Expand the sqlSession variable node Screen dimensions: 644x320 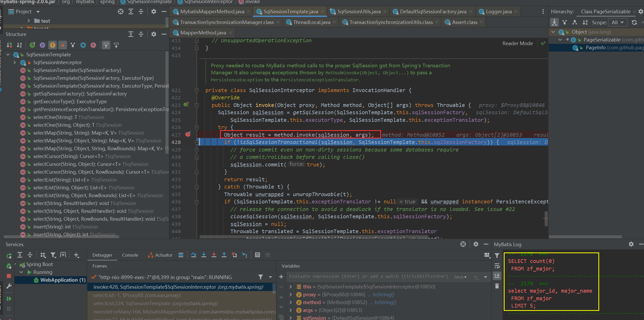(291, 318)
